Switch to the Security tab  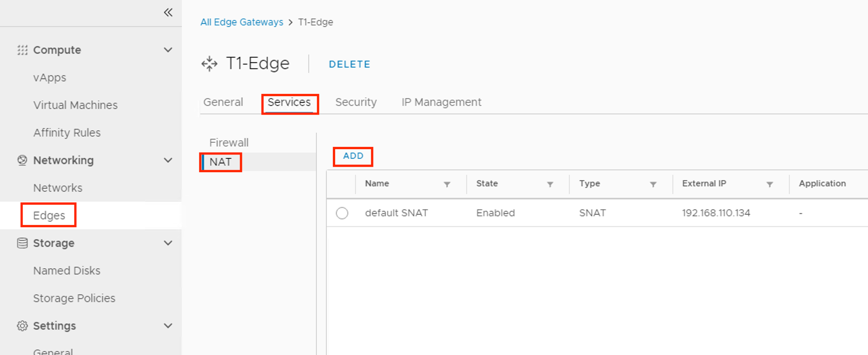click(356, 102)
